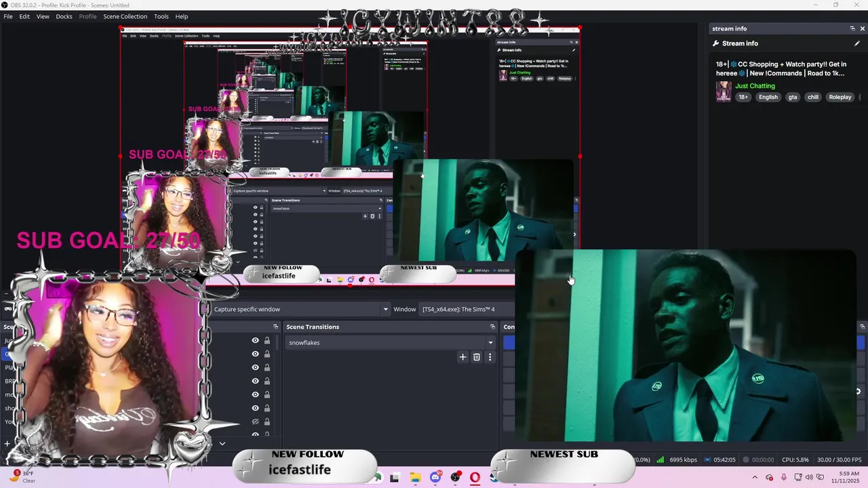The image size is (868, 488).
Task: Click the Scene Transitions dock title
Action: (x=313, y=327)
